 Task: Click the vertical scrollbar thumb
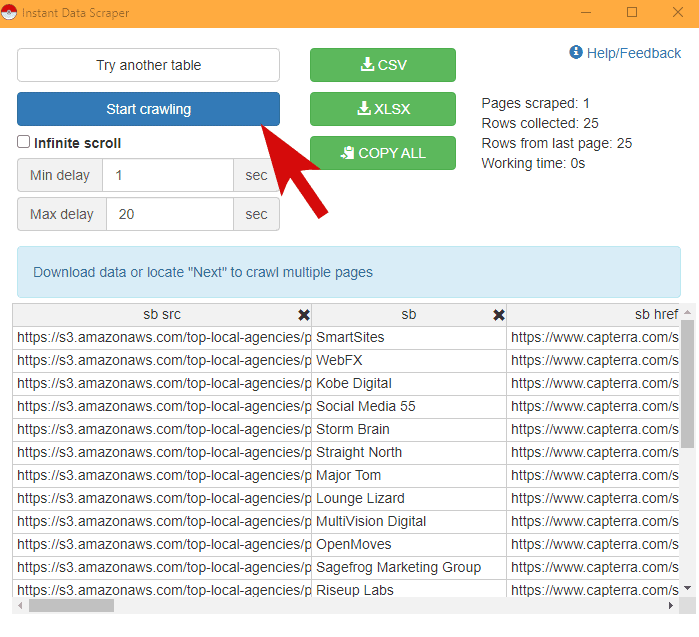(x=687, y=383)
